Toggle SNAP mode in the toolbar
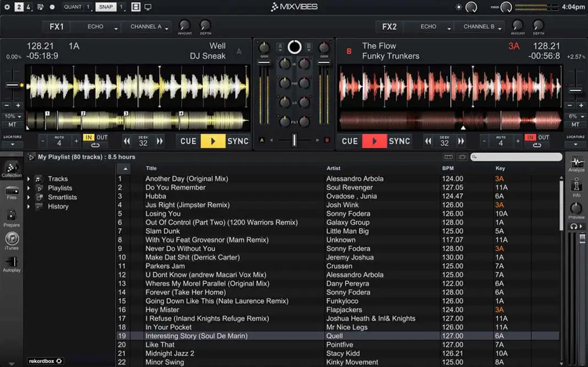Image resolution: width=588 pixels, height=367 pixels. [106, 7]
